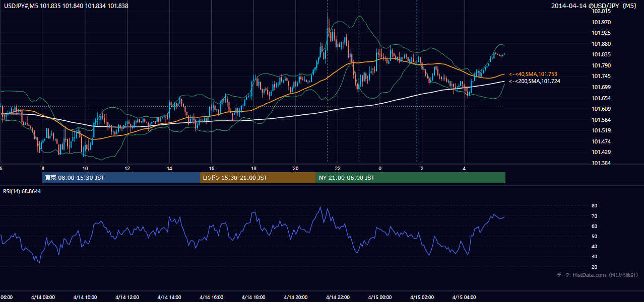
Task: Click the bottom time label '4/14 18:00'
Action: (253, 297)
